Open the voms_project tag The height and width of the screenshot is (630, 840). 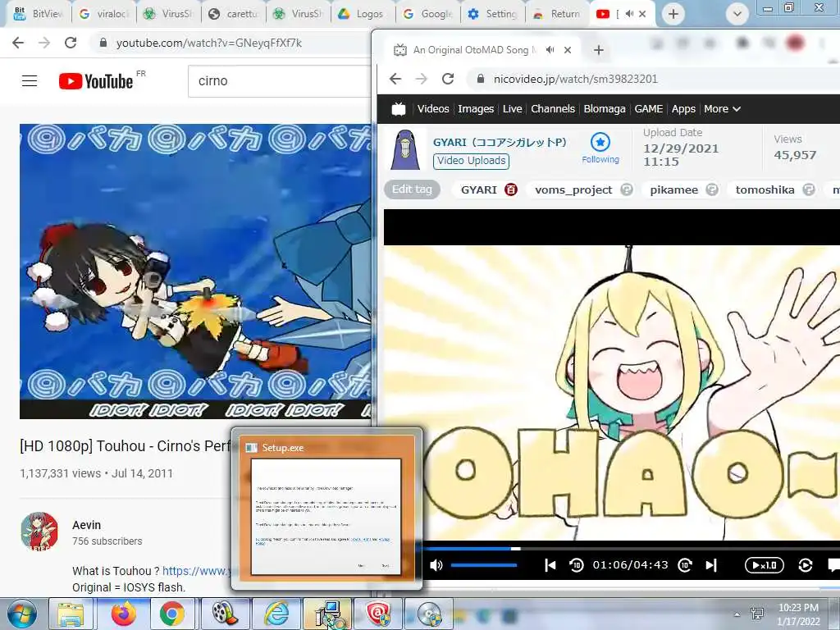click(x=573, y=189)
